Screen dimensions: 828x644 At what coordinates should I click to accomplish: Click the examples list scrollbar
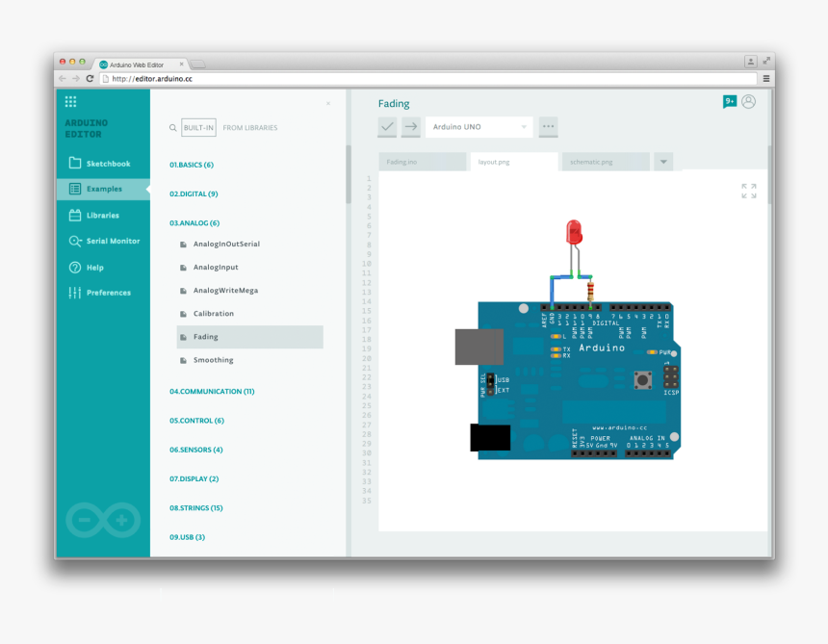[349, 174]
